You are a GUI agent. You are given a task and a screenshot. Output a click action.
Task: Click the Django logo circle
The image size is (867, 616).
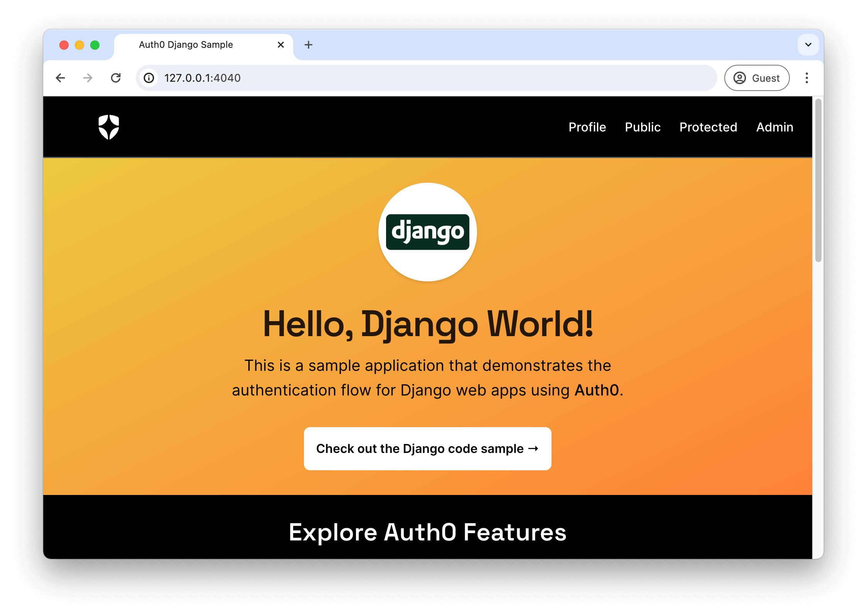(427, 232)
